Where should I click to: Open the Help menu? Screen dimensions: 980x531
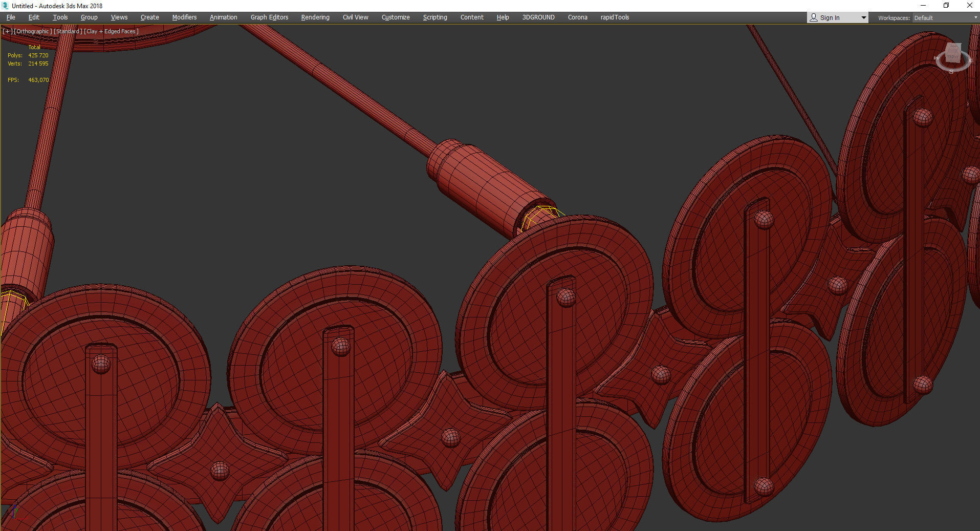(503, 17)
